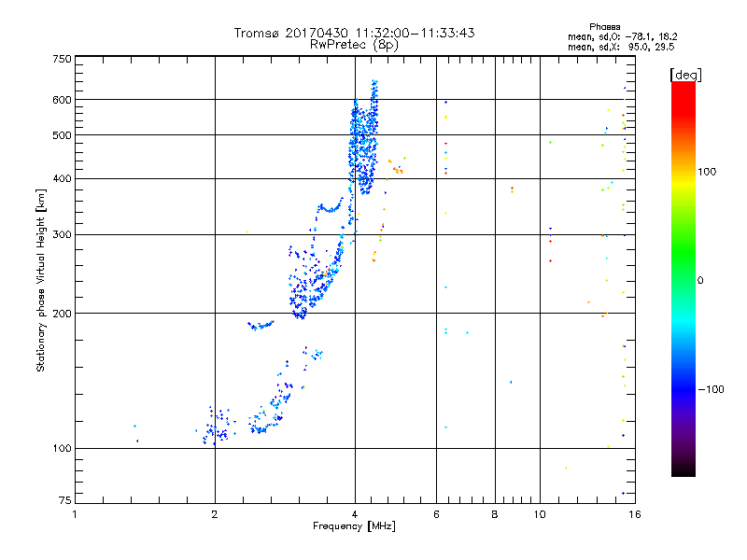Click the y-axis tick label '750'
The width and height of the screenshot is (747, 560).
tap(62, 59)
